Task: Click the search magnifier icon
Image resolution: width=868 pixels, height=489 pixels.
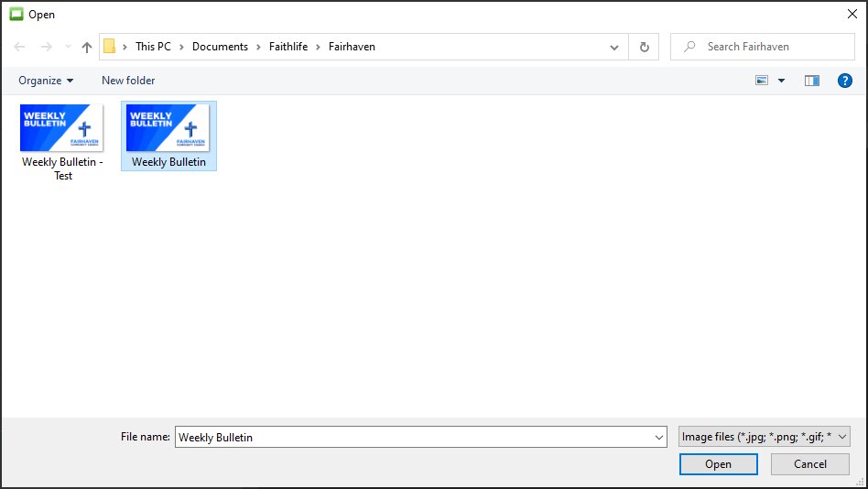Action: coord(689,47)
